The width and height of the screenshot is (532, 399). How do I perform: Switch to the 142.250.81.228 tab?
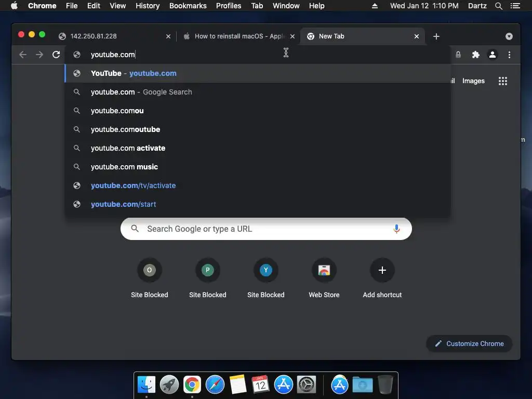point(115,36)
